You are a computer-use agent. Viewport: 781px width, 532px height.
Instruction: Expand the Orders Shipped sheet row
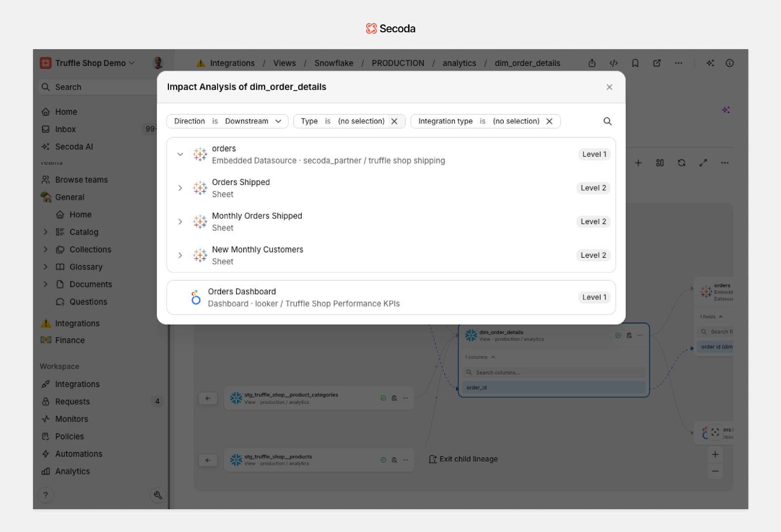click(180, 188)
